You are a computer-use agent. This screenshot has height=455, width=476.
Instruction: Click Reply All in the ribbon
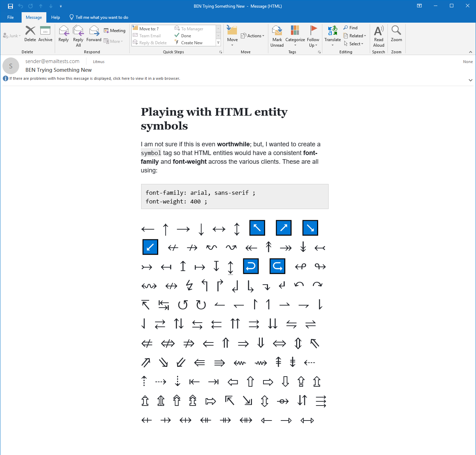[x=78, y=36]
